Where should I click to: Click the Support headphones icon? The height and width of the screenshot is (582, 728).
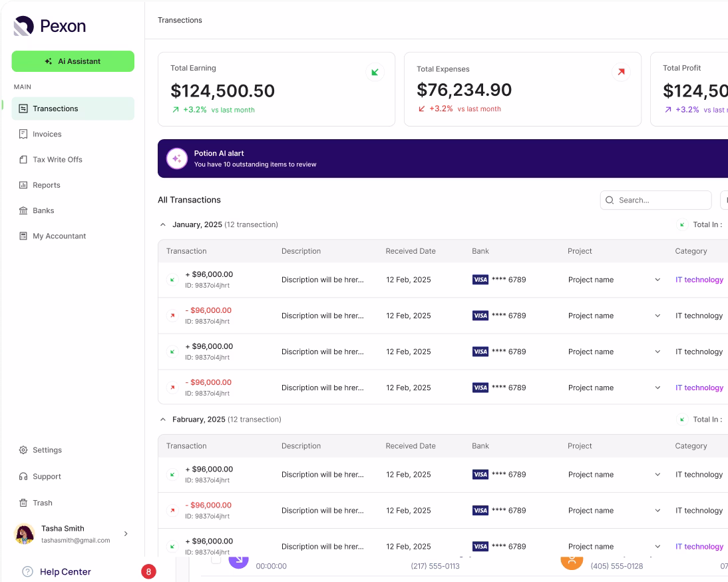[x=23, y=477]
